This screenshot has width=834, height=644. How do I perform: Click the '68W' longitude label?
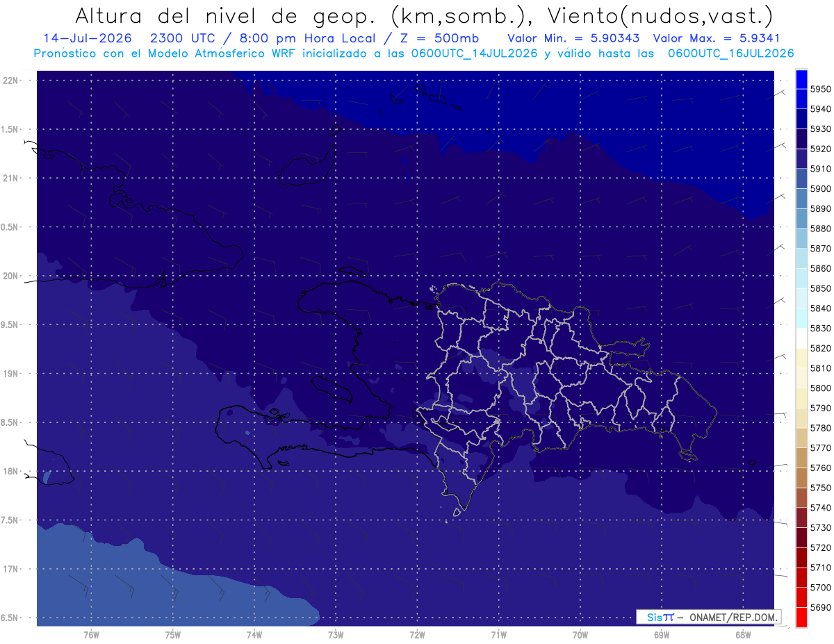(x=743, y=635)
